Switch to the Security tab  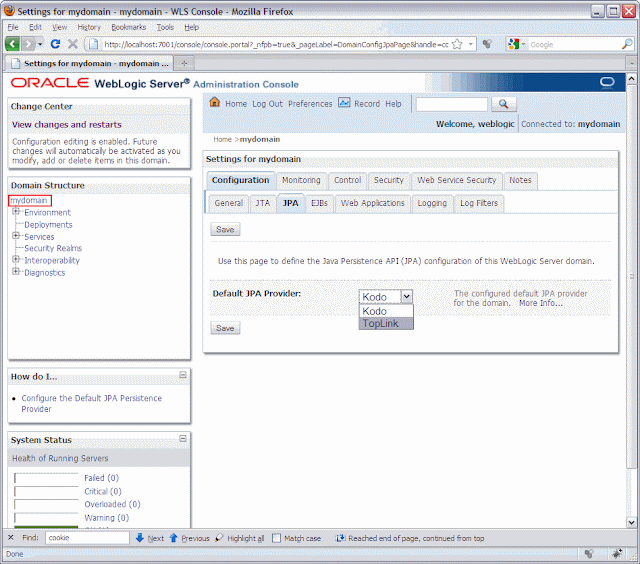click(x=389, y=180)
